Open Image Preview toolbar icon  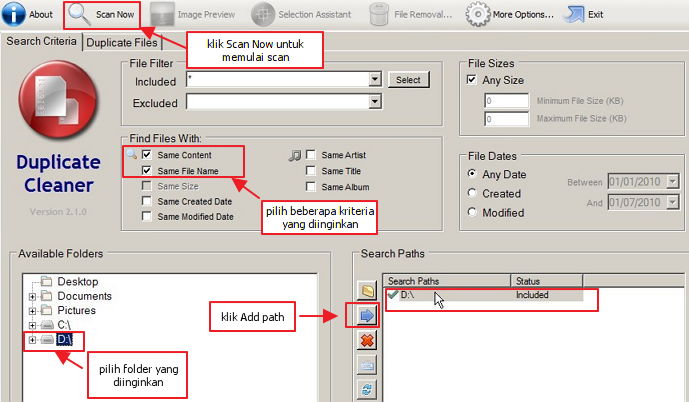point(162,14)
